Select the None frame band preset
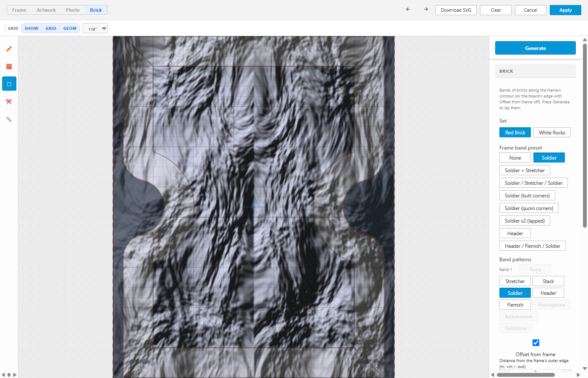The image size is (588, 378). (x=515, y=157)
